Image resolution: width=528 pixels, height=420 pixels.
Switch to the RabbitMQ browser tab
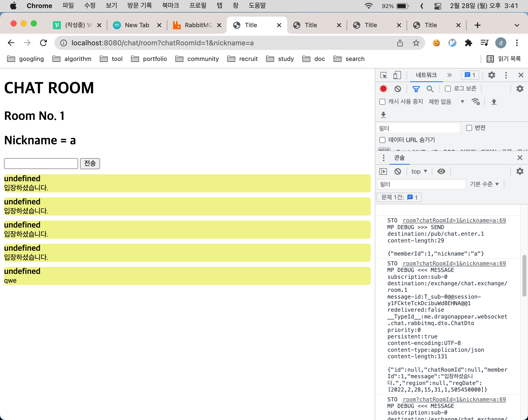tap(197, 25)
